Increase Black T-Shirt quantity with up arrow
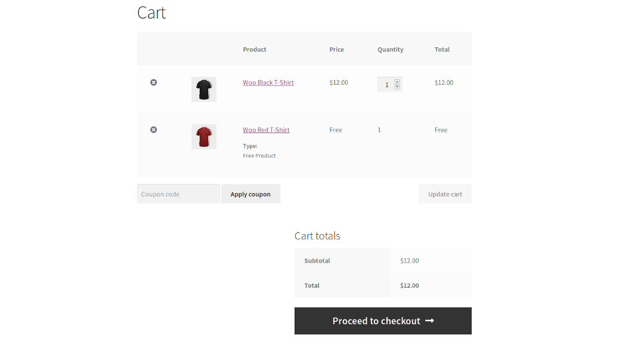 [397, 81]
